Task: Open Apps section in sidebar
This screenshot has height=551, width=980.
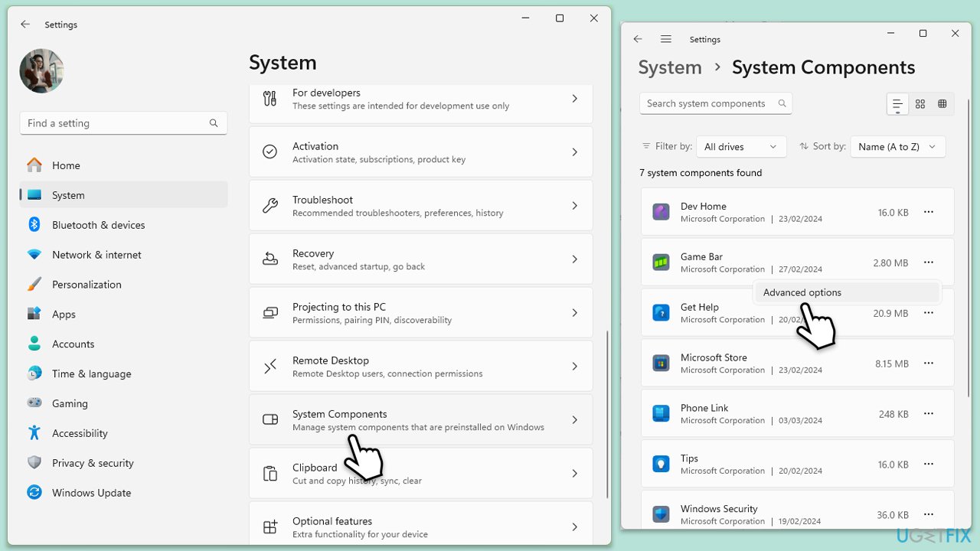Action: [x=123, y=315]
